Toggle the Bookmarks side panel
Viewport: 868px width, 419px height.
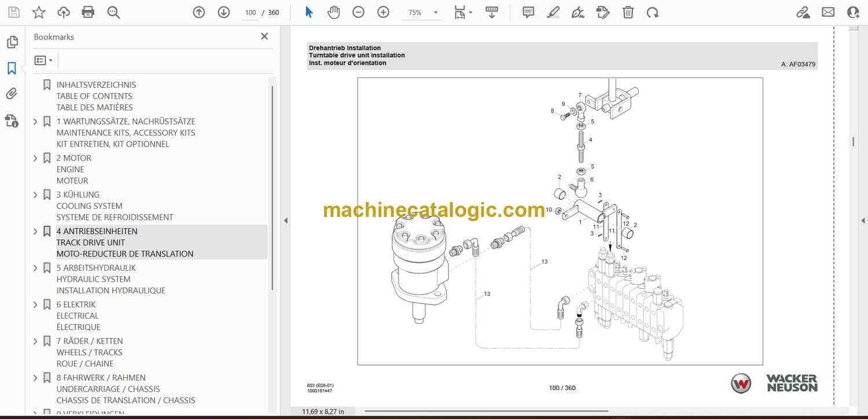(x=12, y=68)
